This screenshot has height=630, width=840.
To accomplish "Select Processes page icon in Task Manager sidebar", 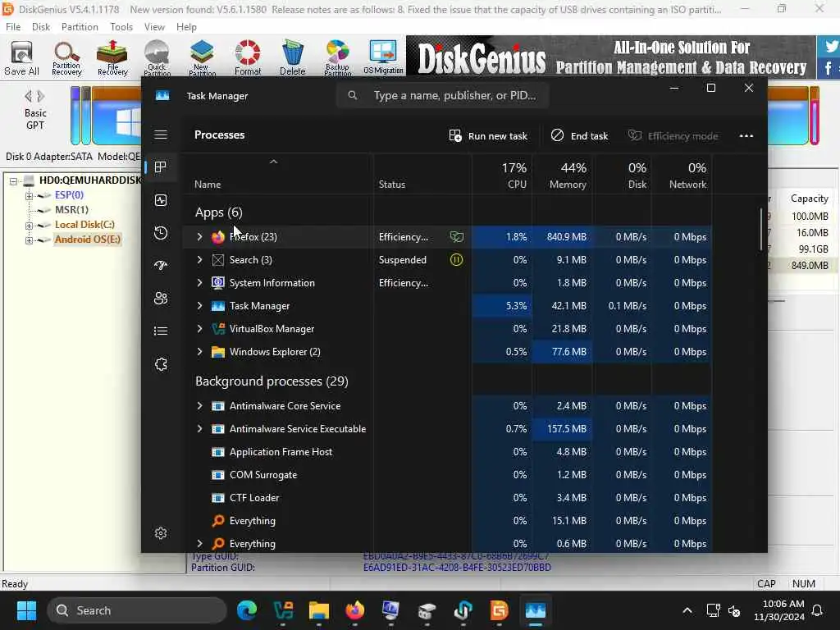I will 160,167.
